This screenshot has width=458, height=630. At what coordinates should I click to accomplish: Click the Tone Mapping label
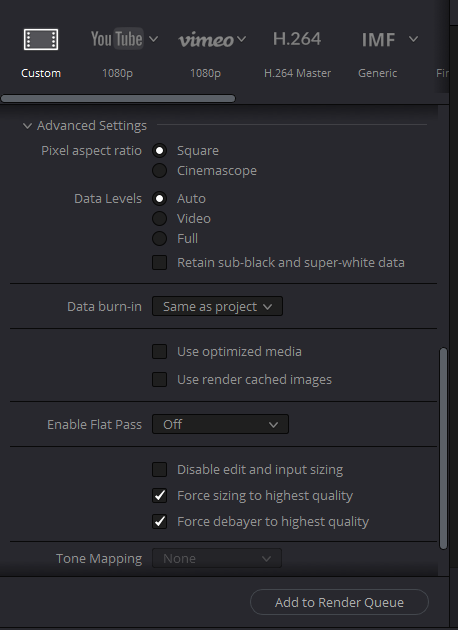99,559
